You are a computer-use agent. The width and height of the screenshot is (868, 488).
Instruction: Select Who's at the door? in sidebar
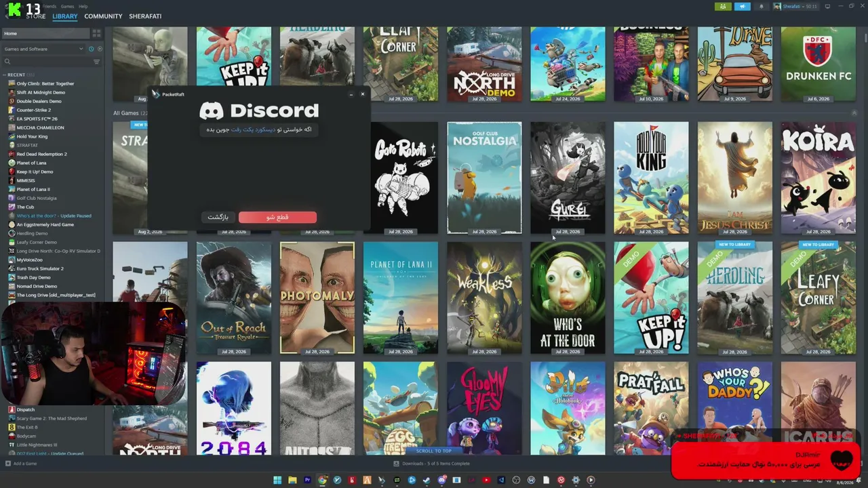pos(54,216)
